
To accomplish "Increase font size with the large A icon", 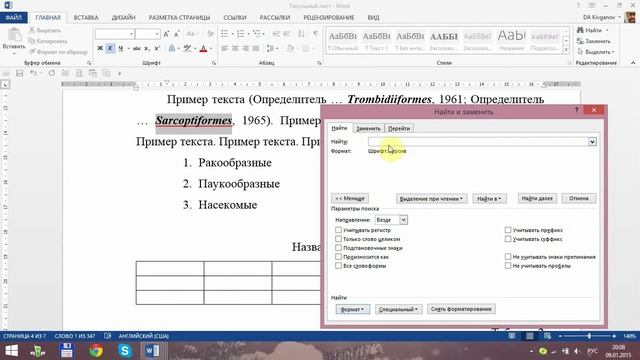I will click(166, 34).
